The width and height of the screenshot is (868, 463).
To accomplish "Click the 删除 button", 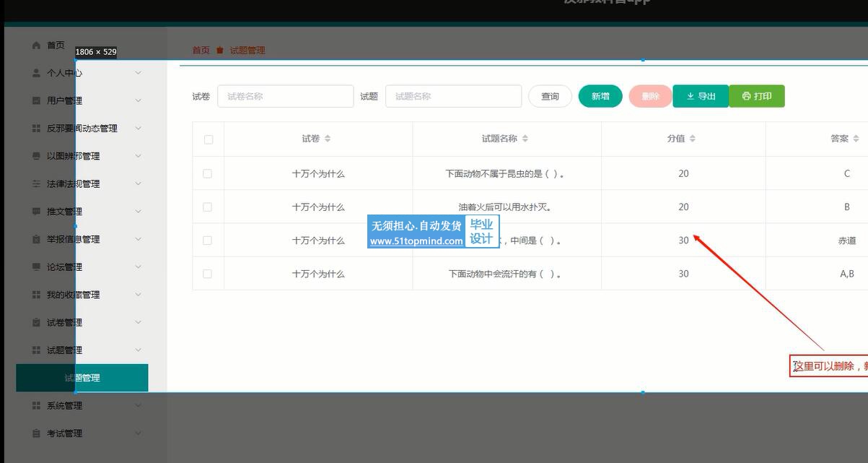I will pyautogui.click(x=650, y=96).
